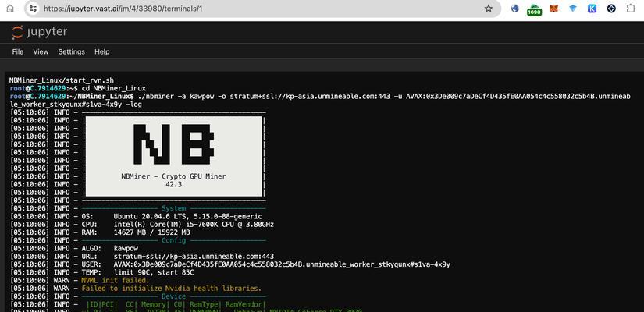Viewport: 644px width, 312px height.
Task: Open the blue K extension
Action: 592,9
